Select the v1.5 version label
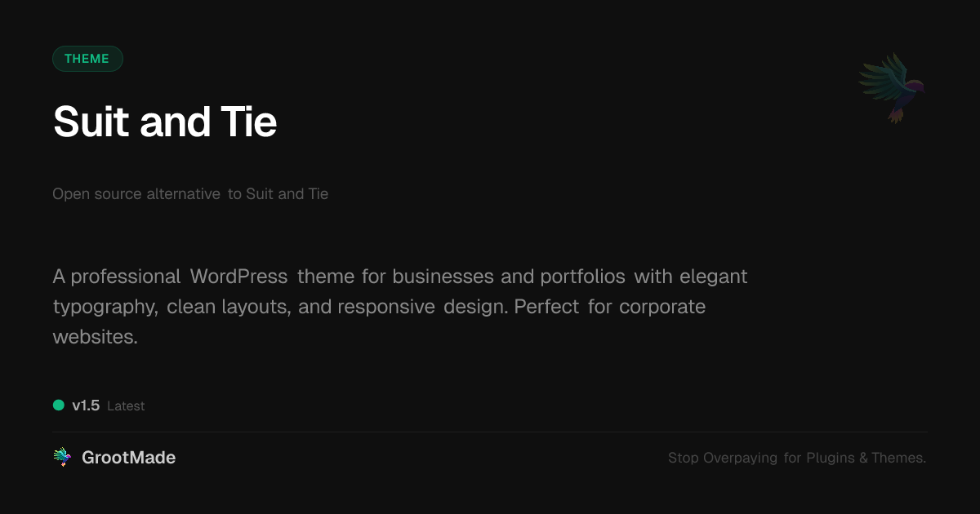The height and width of the screenshot is (514, 980). click(86, 405)
